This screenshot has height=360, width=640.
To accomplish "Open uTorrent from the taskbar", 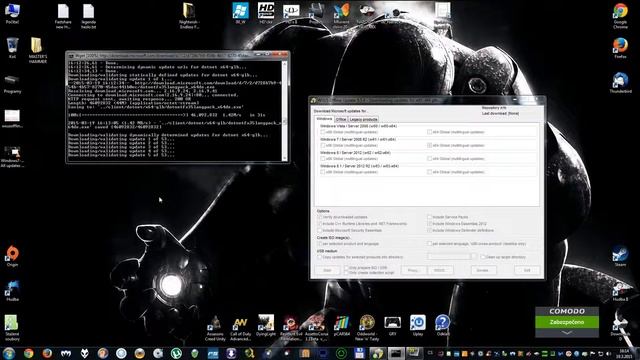I will [176, 353].
